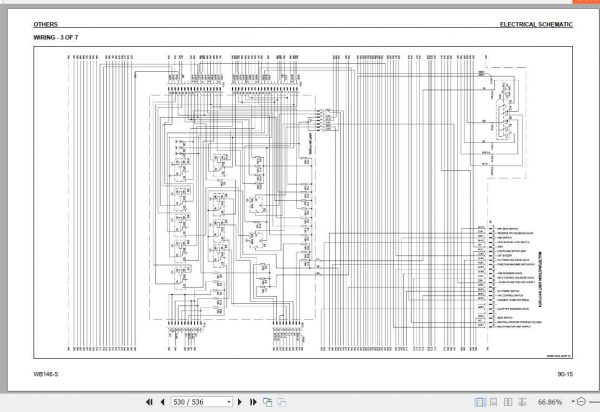Click the 90-15 page number footer
The width and height of the screenshot is (600, 412).
565,374
